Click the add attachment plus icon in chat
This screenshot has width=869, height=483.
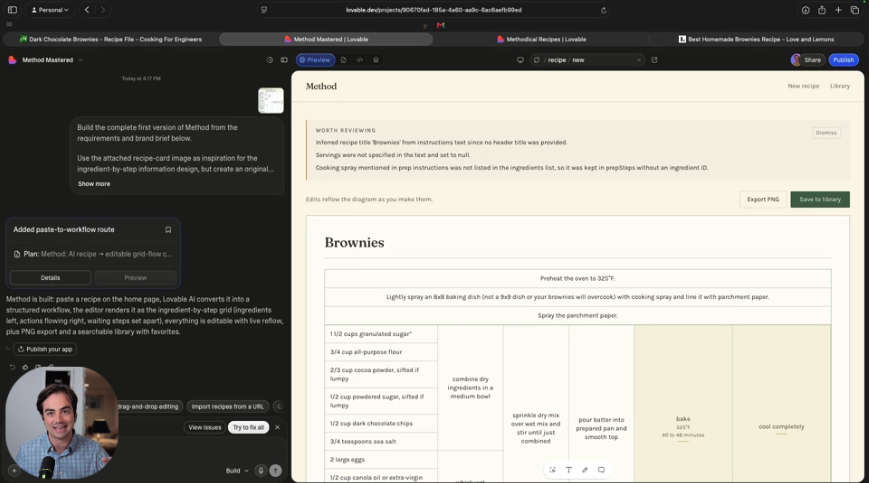pyautogui.click(x=14, y=471)
